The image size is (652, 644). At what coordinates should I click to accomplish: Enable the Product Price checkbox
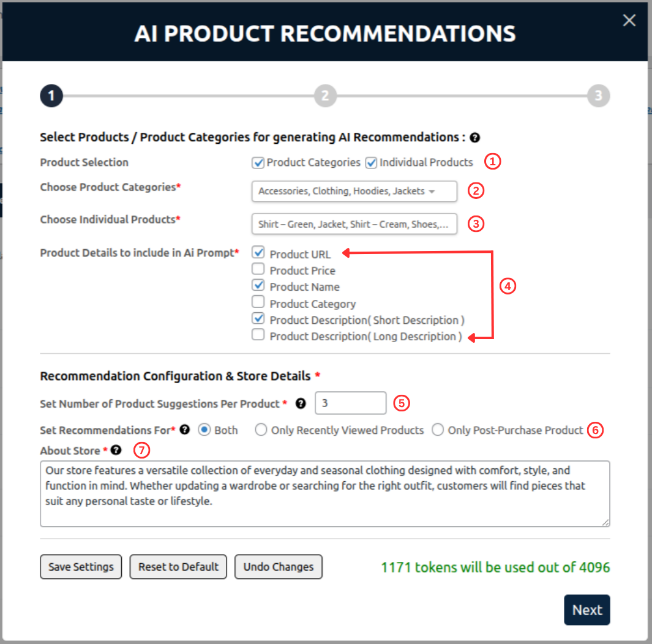(258, 269)
